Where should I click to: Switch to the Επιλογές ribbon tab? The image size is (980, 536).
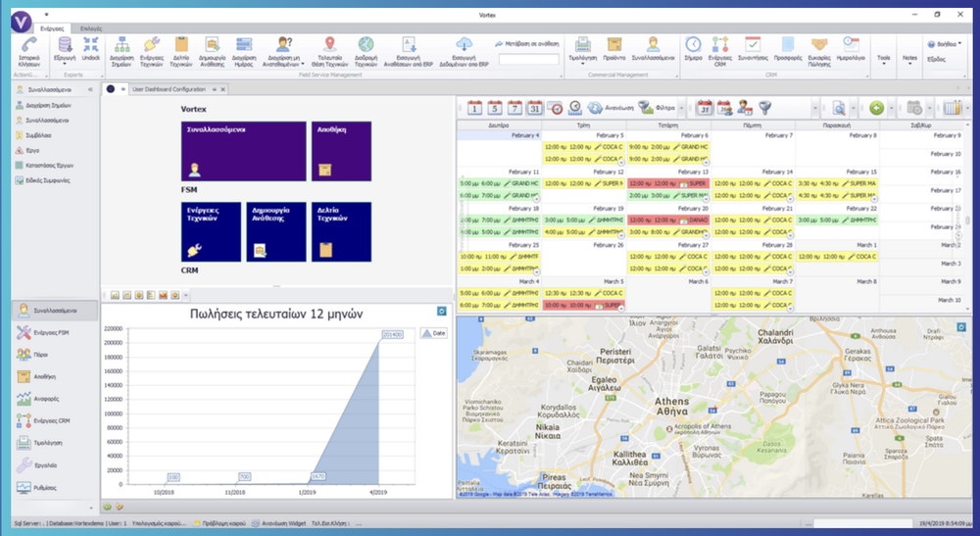(92, 29)
